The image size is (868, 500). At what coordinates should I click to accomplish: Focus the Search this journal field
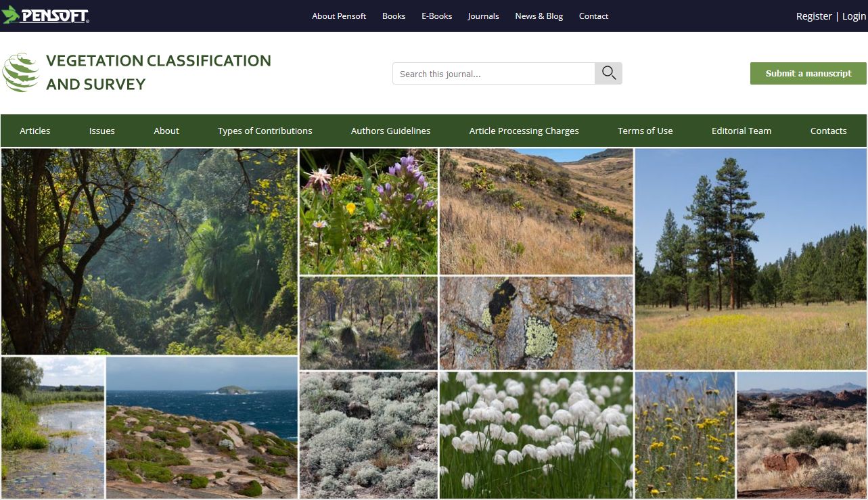pos(494,73)
